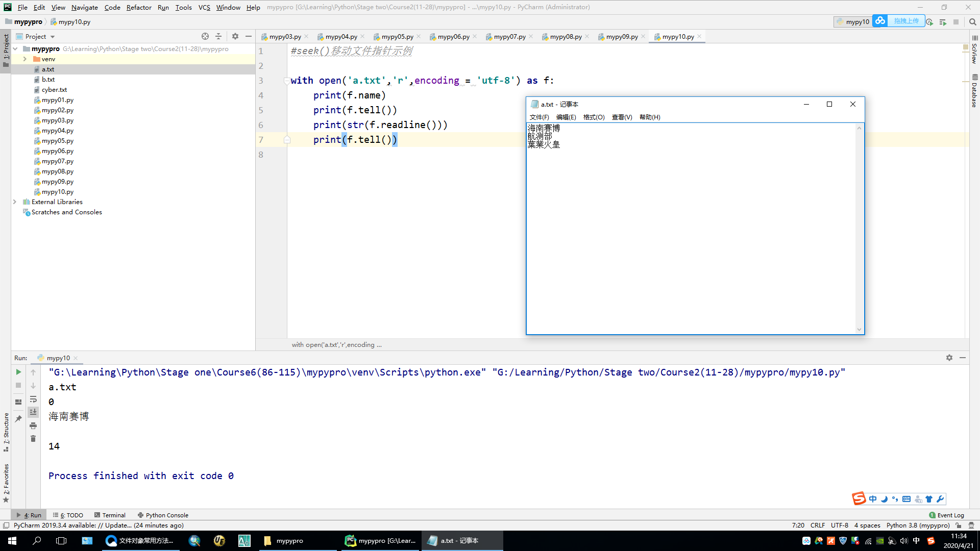This screenshot has height=551, width=980.
Task: Toggle the 2: Favorites side tab
Action: [x=6, y=483]
